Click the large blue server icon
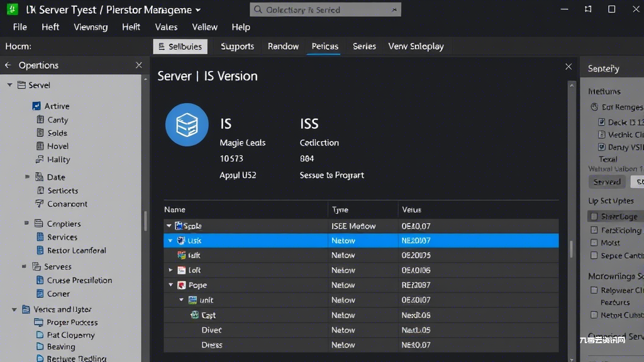 (x=187, y=125)
